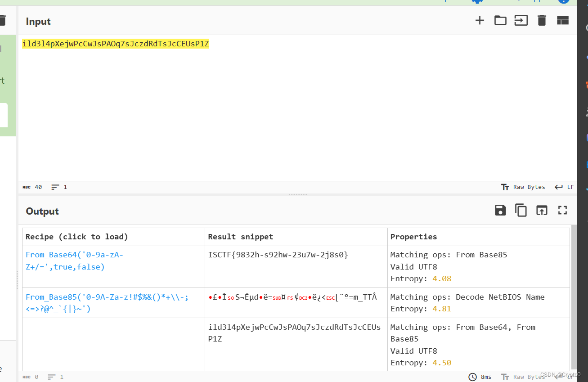Click the Entropy 4.50 value

point(442,363)
